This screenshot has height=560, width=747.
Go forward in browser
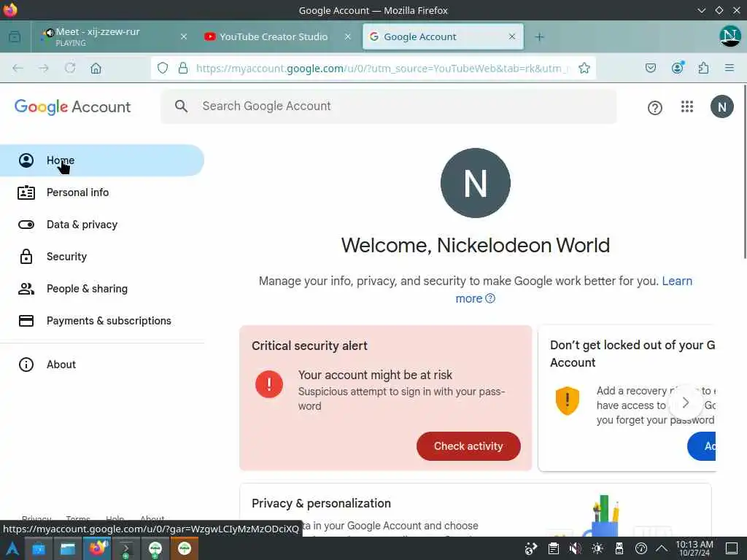click(x=44, y=68)
